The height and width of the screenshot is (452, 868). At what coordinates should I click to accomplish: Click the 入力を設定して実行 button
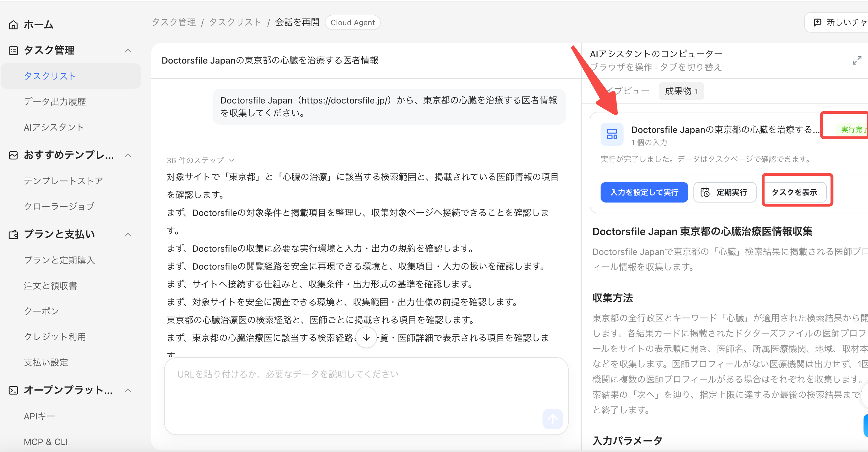644,192
